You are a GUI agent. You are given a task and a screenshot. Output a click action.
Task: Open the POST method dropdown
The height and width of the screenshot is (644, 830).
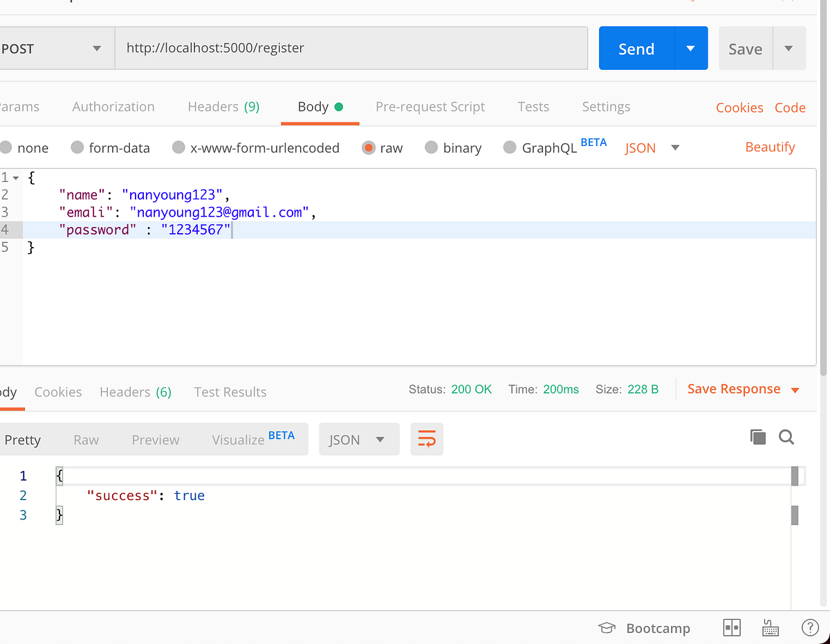(97, 48)
